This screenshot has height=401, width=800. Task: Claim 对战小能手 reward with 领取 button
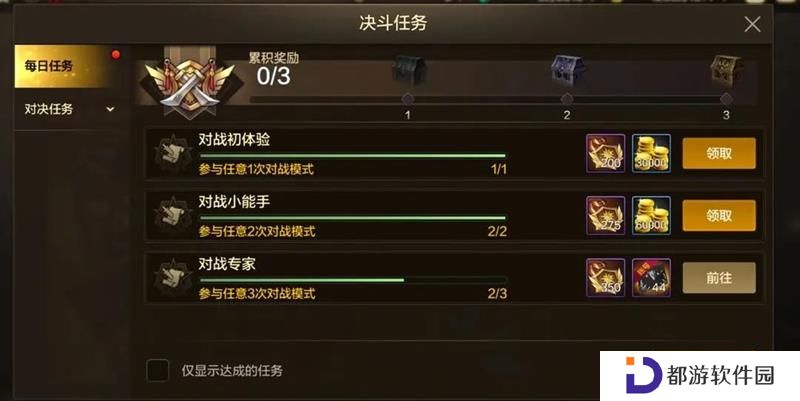pos(719,215)
